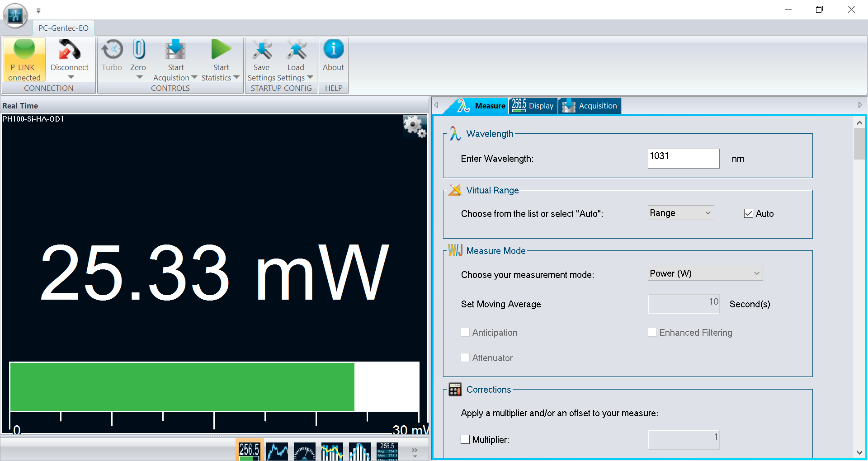Screen dimensions: 868x461
Task: Click the Zero button icon
Action: (138, 50)
